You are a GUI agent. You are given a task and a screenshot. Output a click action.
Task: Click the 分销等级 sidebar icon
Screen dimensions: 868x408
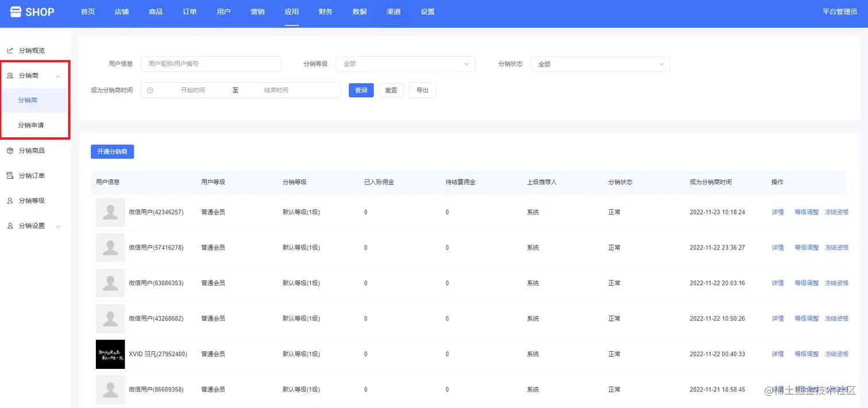pos(10,201)
